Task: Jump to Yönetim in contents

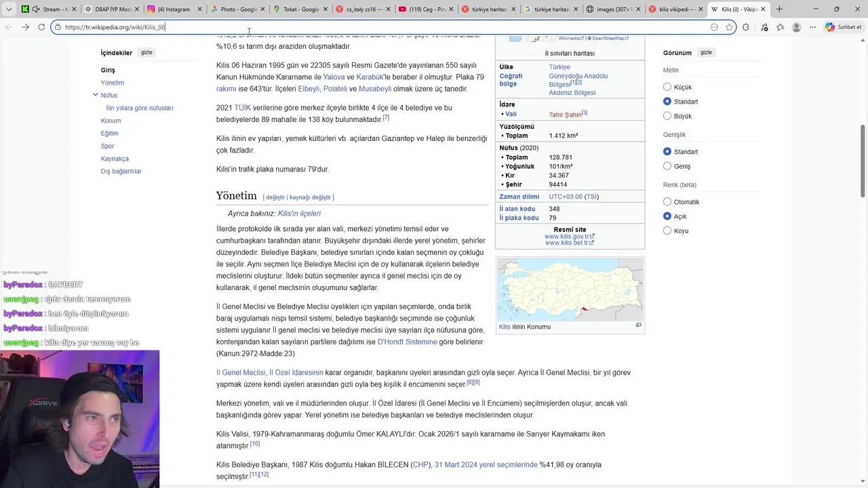Action: (113, 83)
